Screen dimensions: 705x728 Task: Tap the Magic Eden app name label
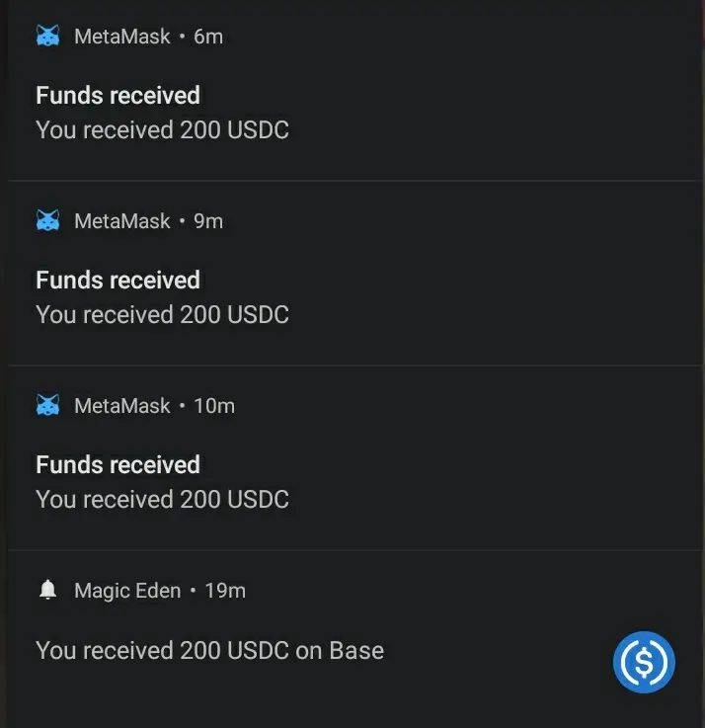[127, 591]
